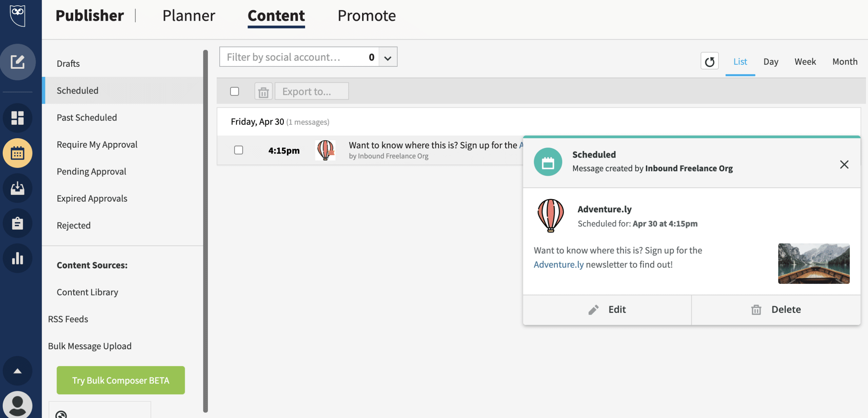Select the download/inbox icon

coord(17,188)
